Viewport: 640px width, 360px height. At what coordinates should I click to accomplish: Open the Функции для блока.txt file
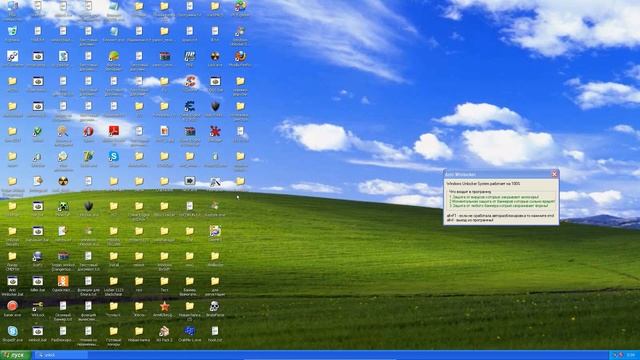pos(88,281)
